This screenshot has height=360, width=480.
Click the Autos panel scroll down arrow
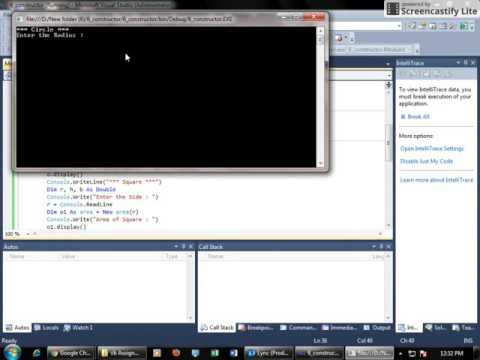(x=190, y=318)
